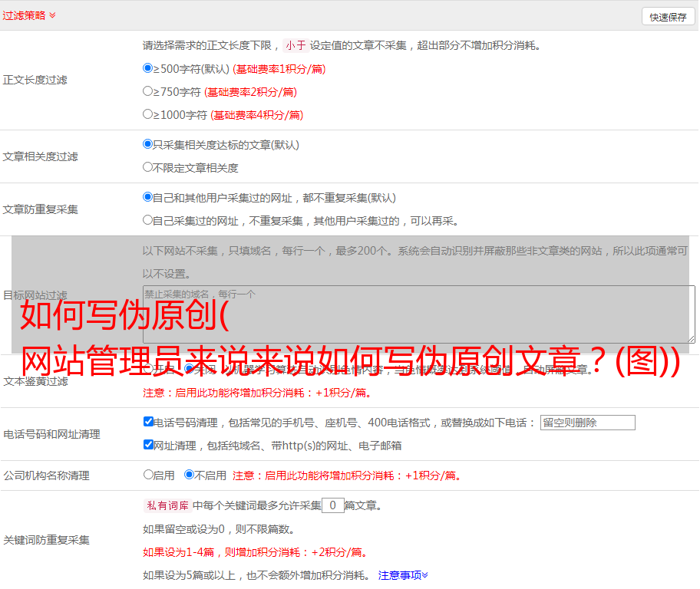Viewport: 700px width, 589px height.
Task: Choose the ≥750字符 length filter
Action: [x=148, y=91]
